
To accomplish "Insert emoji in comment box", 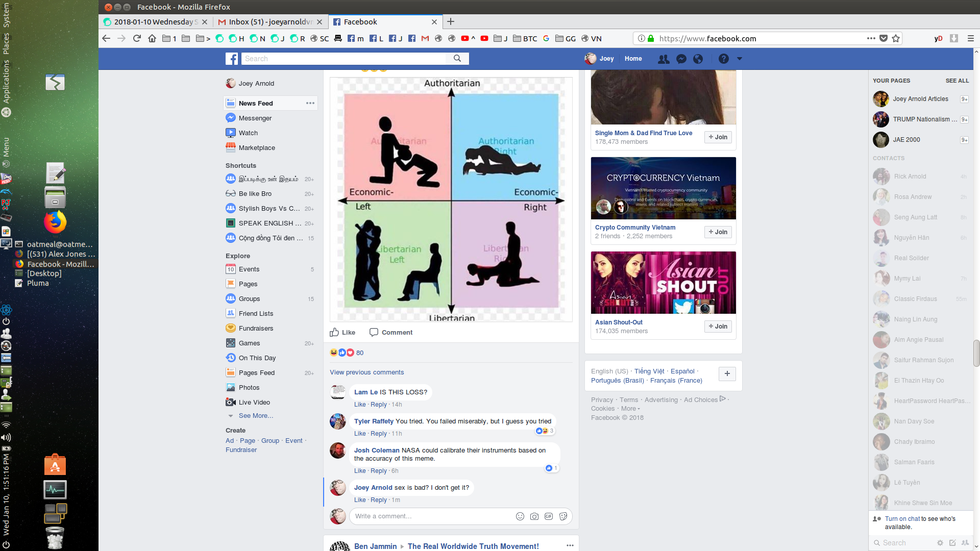I will tap(520, 516).
